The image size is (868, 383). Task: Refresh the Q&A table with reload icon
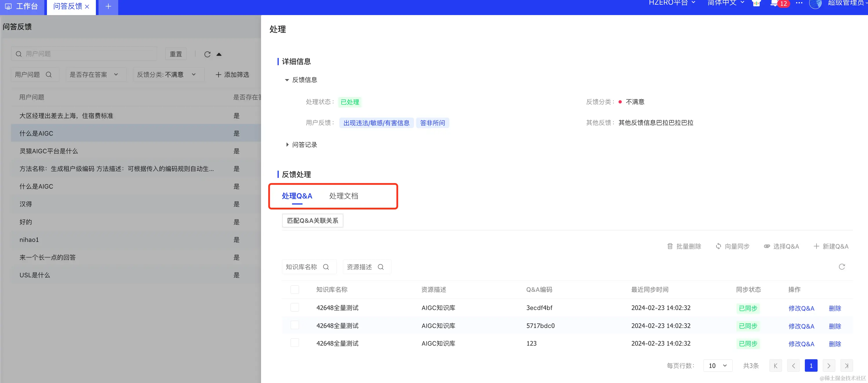point(842,267)
